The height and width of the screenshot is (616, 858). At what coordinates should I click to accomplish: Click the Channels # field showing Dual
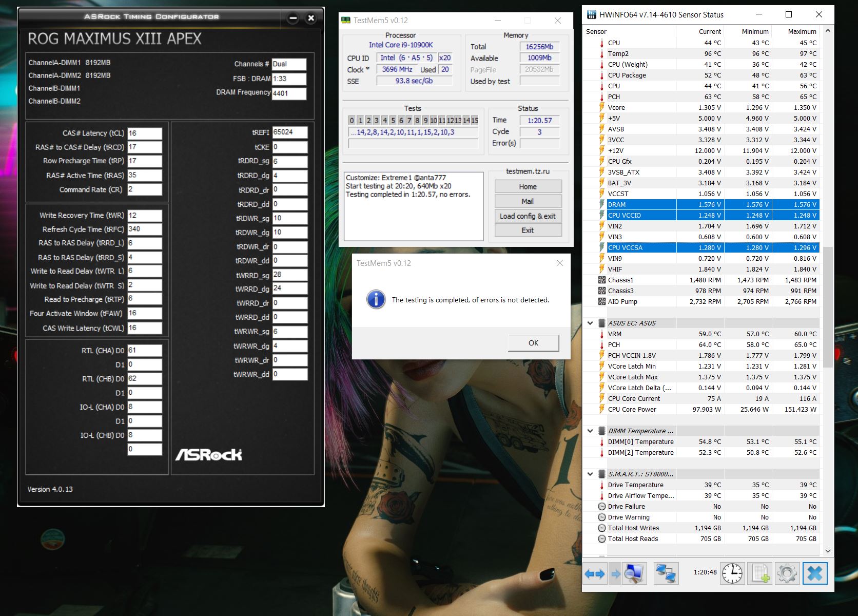click(289, 64)
